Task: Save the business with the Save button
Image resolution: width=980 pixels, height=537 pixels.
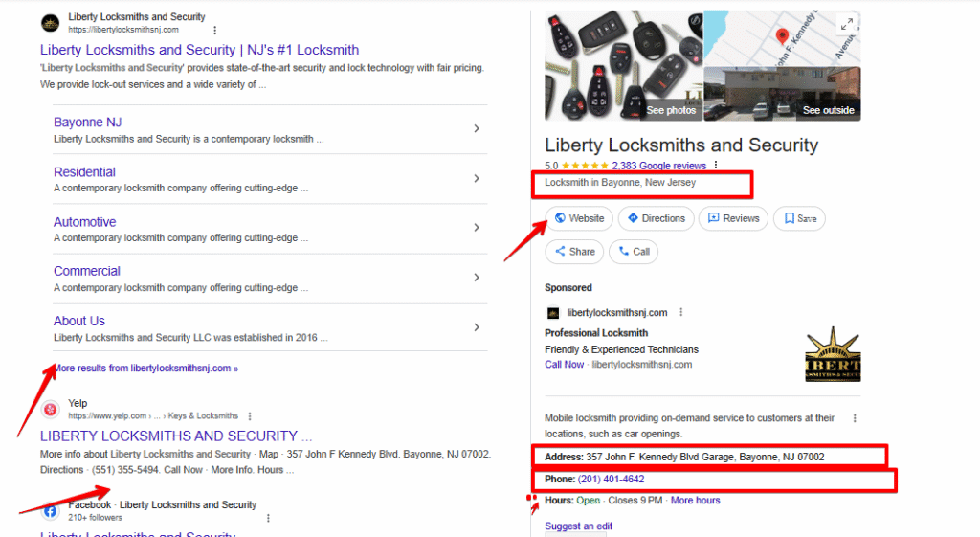Action: [799, 218]
